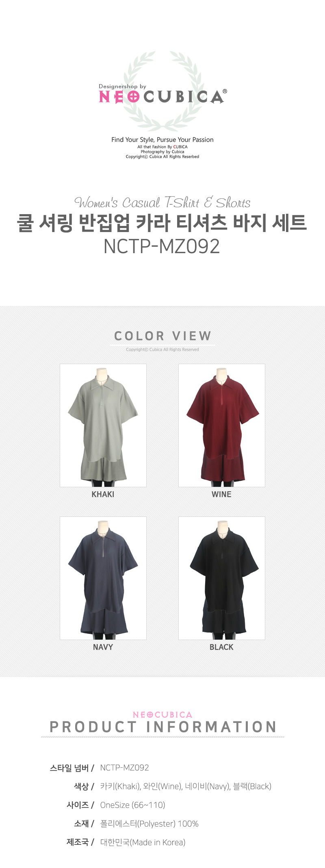Click the style number value NCTP-MZ092

click(x=124, y=768)
